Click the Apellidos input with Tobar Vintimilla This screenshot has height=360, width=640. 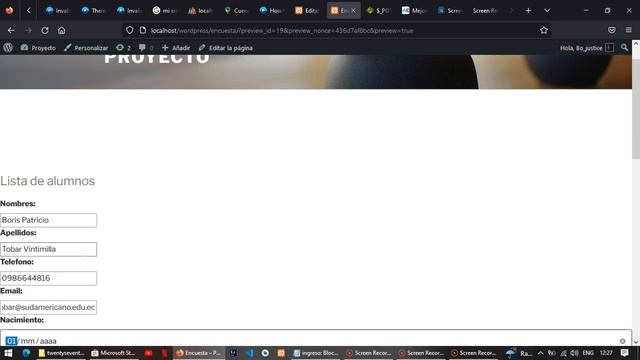49,249
